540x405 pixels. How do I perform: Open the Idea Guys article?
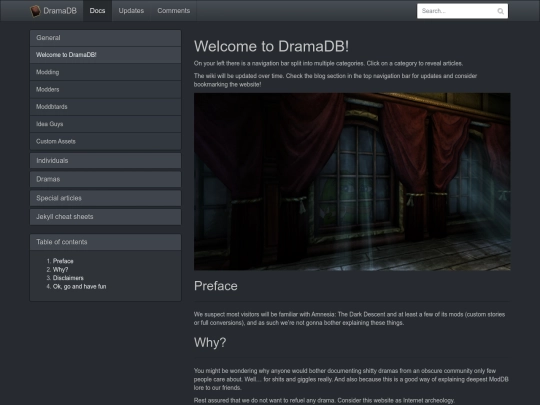click(x=105, y=124)
